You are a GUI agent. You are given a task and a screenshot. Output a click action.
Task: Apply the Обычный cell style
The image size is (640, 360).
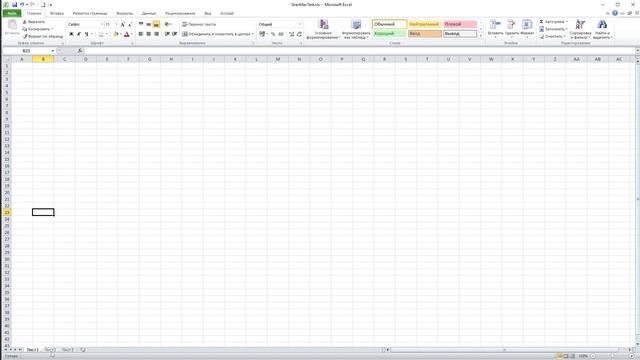(x=389, y=24)
